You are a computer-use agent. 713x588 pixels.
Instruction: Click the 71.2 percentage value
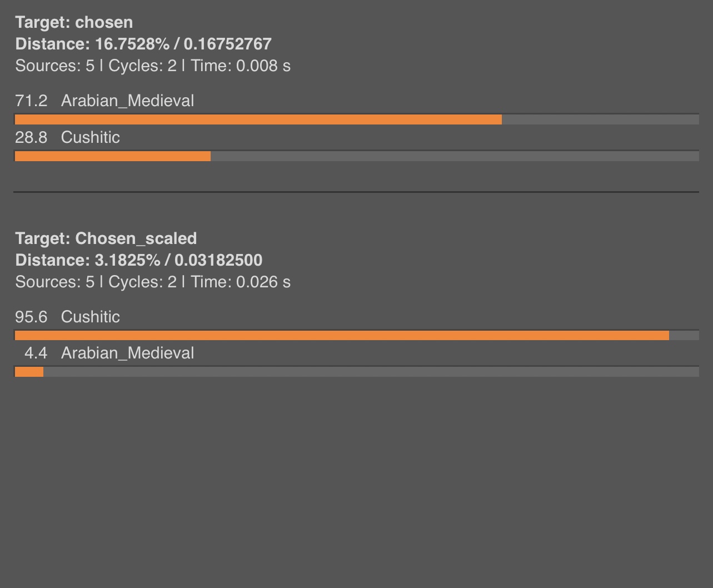(x=31, y=101)
